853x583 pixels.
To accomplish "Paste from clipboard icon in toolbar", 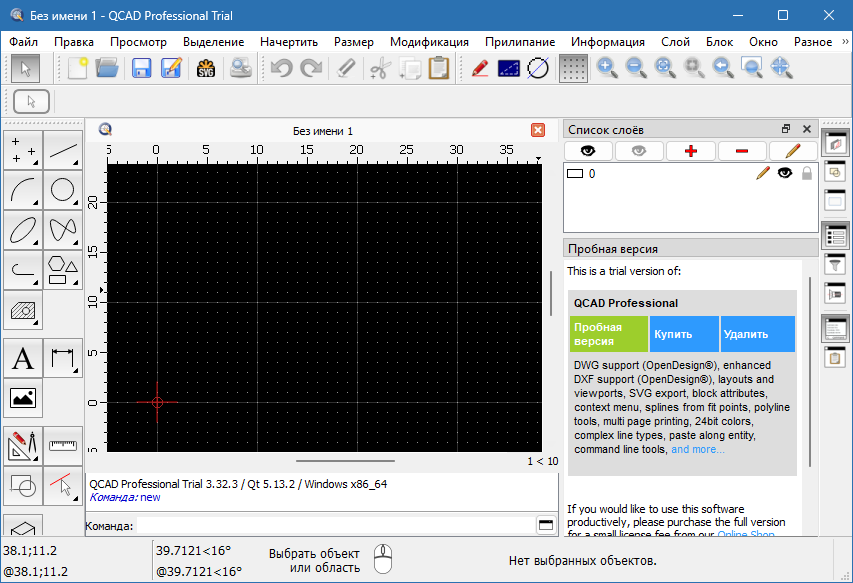I will coord(439,69).
